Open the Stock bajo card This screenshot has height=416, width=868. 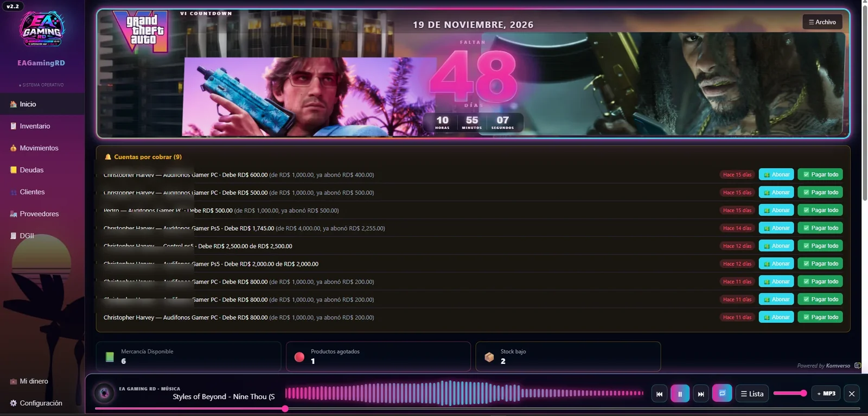[x=568, y=356]
